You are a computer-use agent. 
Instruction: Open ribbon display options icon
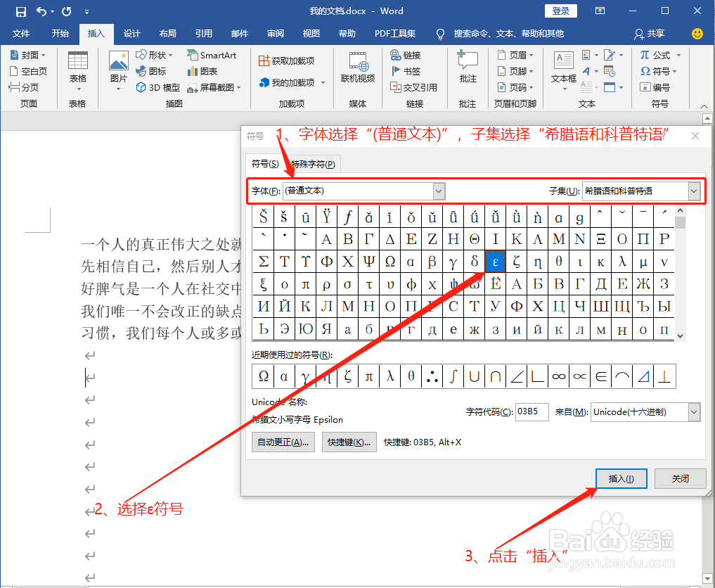pyautogui.click(x=600, y=11)
